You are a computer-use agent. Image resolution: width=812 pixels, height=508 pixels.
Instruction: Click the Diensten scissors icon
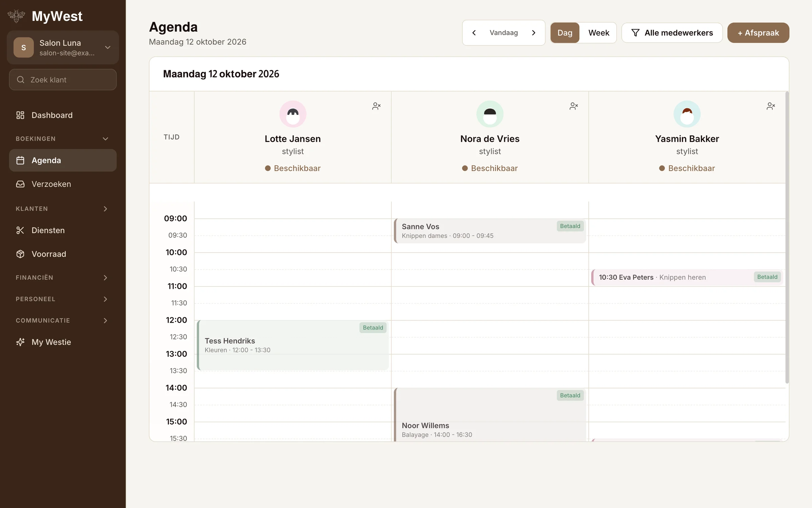point(20,230)
